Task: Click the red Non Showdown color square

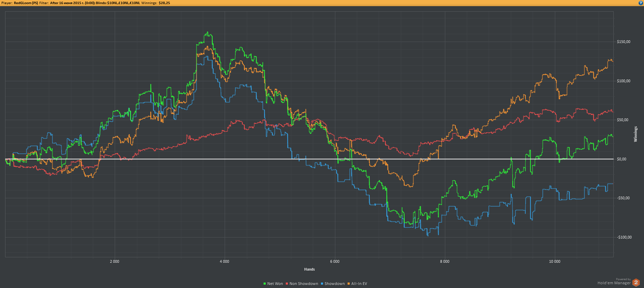Action: (x=287, y=284)
